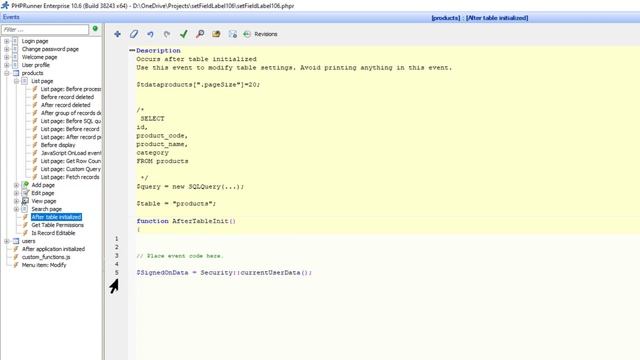Click the blue plus Add Action icon
Screen dimensions: 640x360
click(118, 34)
